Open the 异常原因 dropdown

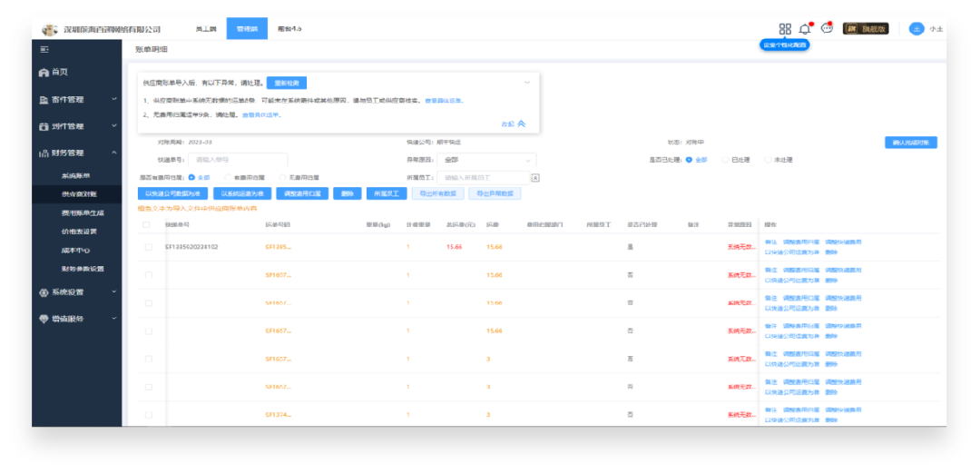click(x=486, y=160)
